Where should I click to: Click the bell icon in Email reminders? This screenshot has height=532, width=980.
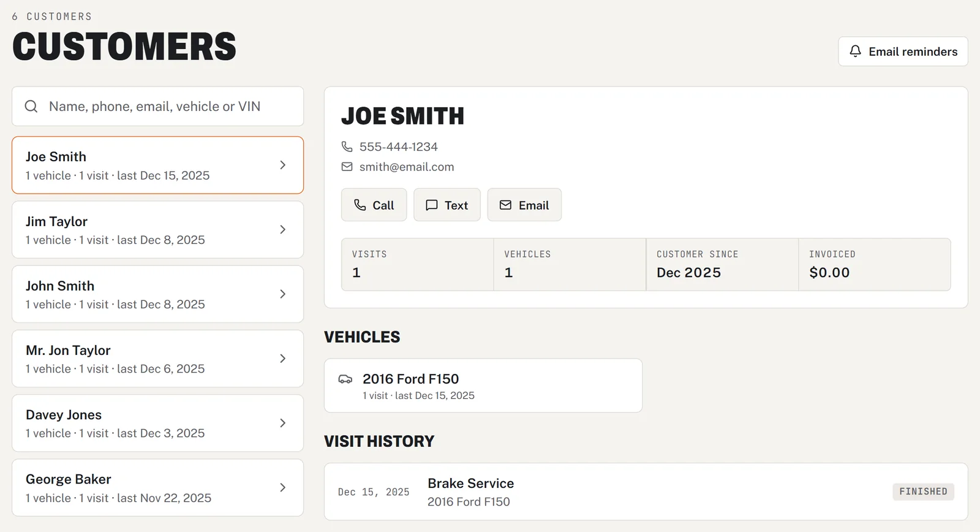tap(856, 51)
